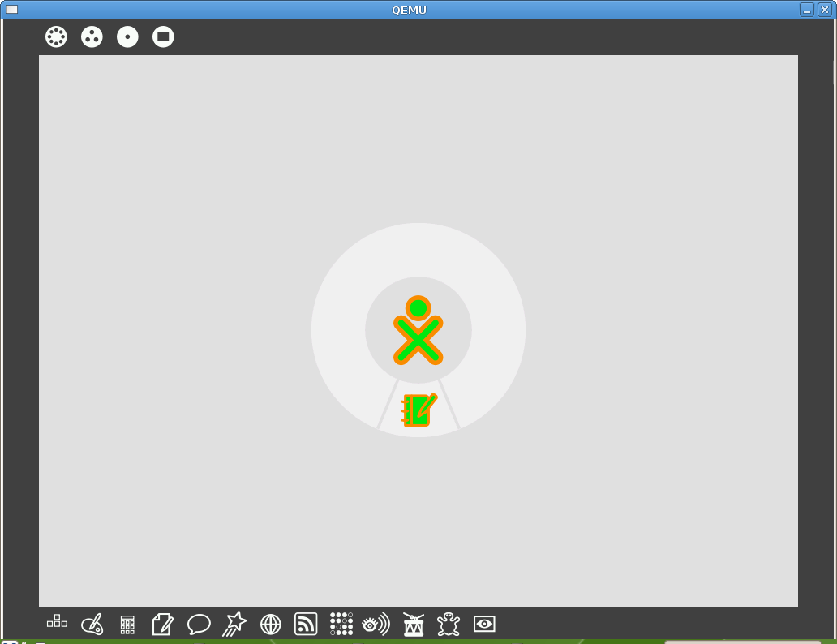Click the XO buddy figure in the center
This screenshot has width=837, height=644.
point(418,331)
